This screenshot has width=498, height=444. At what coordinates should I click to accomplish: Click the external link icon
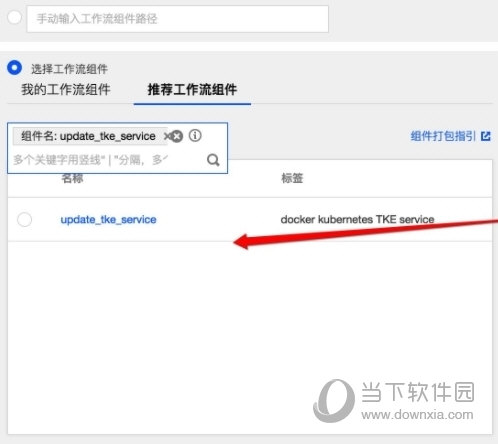(x=486, y=136)
